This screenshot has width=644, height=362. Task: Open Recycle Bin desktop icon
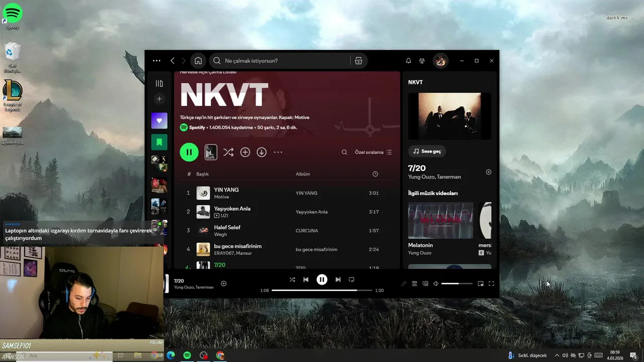coord(13,57)
